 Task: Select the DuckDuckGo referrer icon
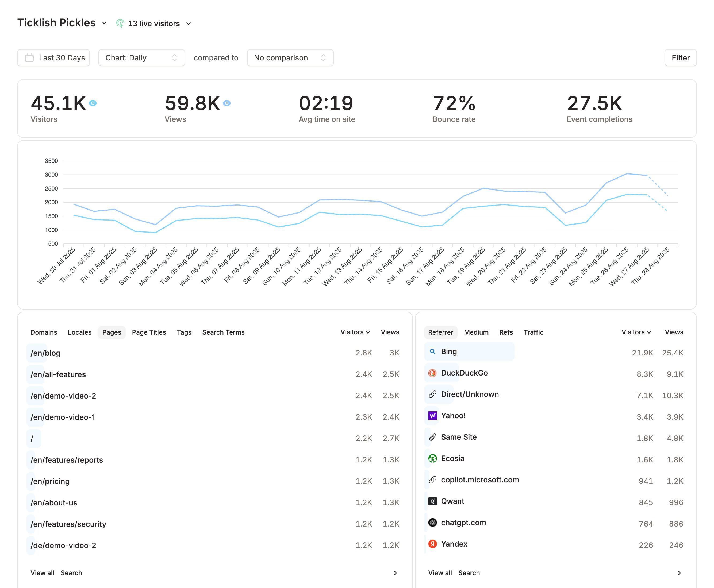432,373
